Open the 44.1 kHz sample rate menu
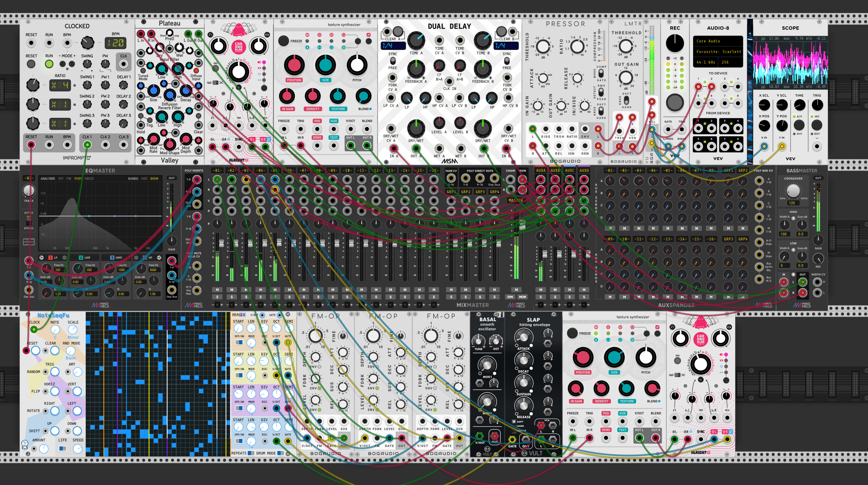The width and height of the screenshot is (868, 485). pyautogui.click(x=706, y=62)
